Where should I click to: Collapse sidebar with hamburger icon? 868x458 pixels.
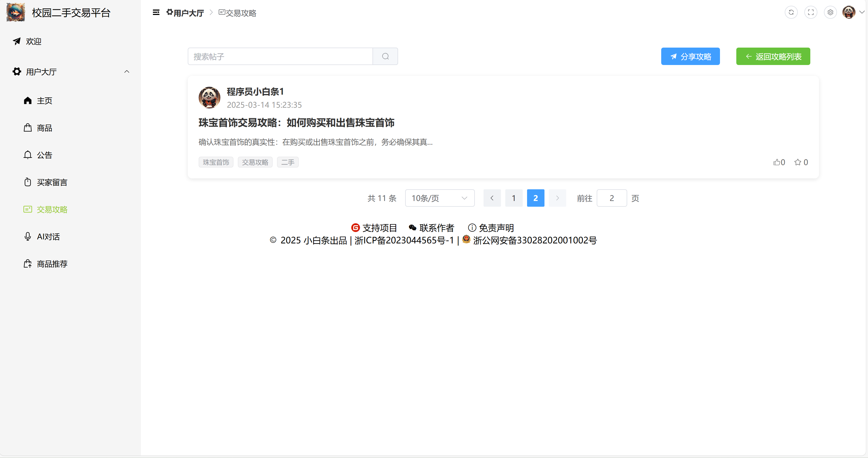point(156,13)
